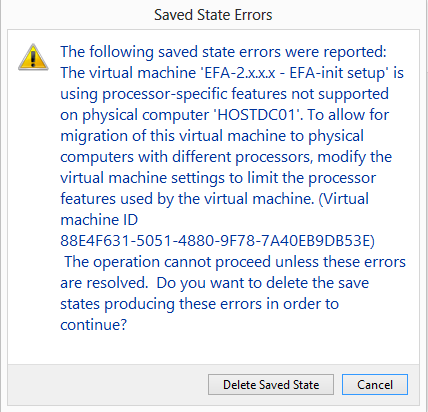The width and height of the screenshot is (428, 412).
Task: Click the Delete Saved State button
Action: click(271, 385)
